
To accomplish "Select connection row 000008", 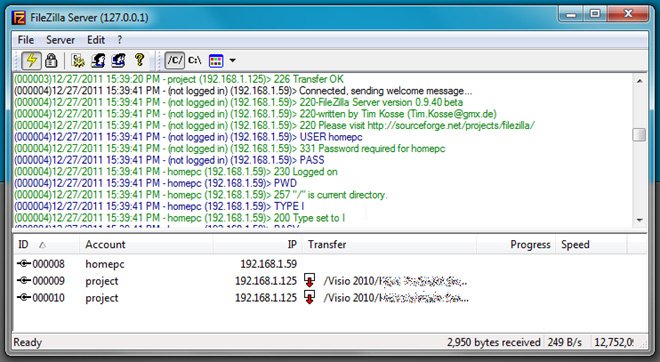I will click(x=330, y=264).
